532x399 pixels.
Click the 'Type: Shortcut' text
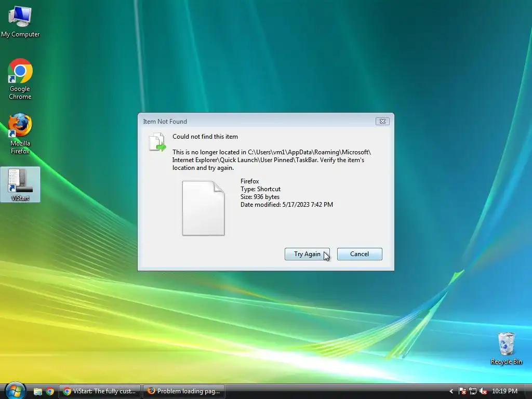point(261,189)
